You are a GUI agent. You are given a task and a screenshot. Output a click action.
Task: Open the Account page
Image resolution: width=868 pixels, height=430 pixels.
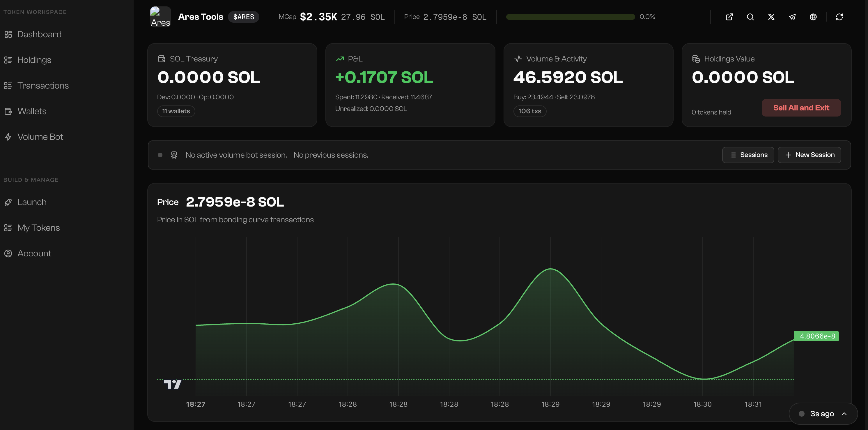click(x=34, y=254)
